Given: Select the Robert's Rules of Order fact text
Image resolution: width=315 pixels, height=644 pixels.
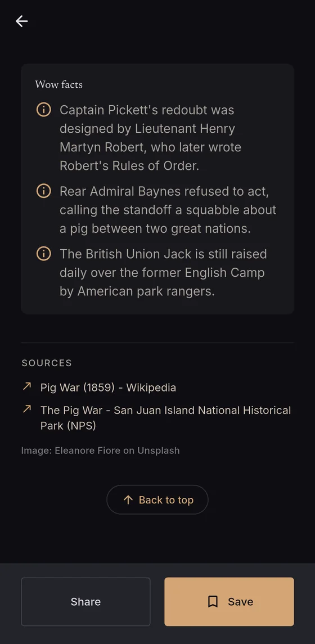Looking at the screenshot, I should pyautogui.click(x=150, y=138).
